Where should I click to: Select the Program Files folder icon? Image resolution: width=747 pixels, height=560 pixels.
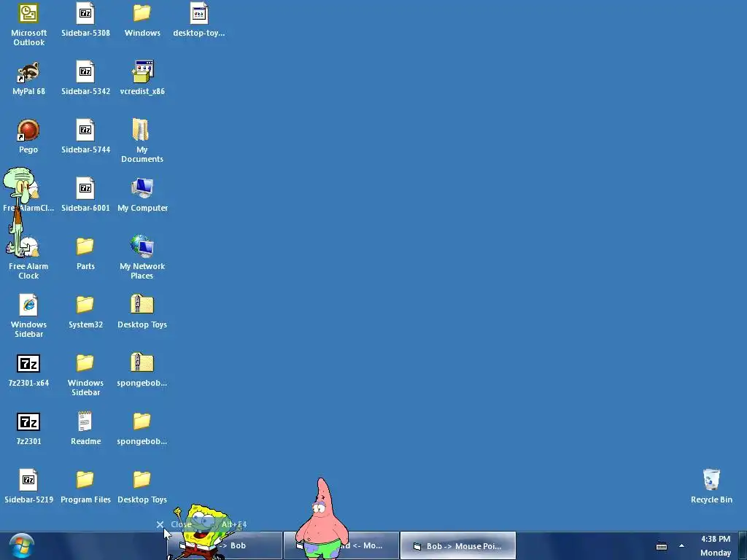point(85,480)
